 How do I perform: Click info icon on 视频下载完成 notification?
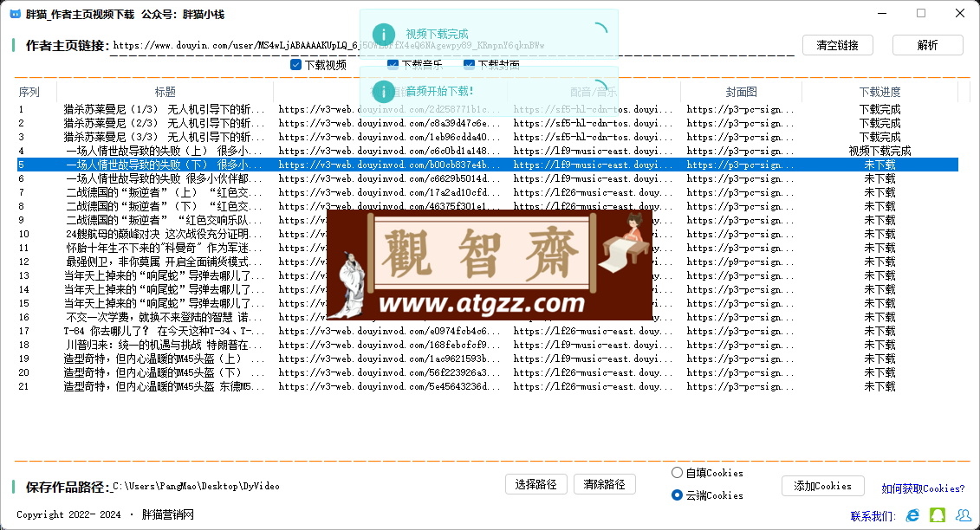[x=383, y=35]
